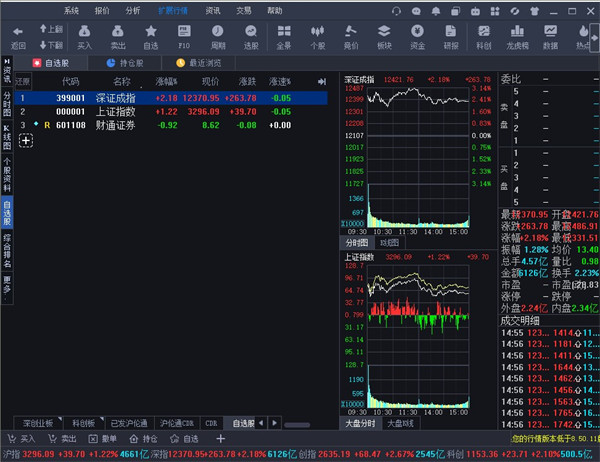This screenshot has height=462, width=600.
Task: Open 选股 stock screener icon
Action: pyautogui.click(x=251, y=31)
